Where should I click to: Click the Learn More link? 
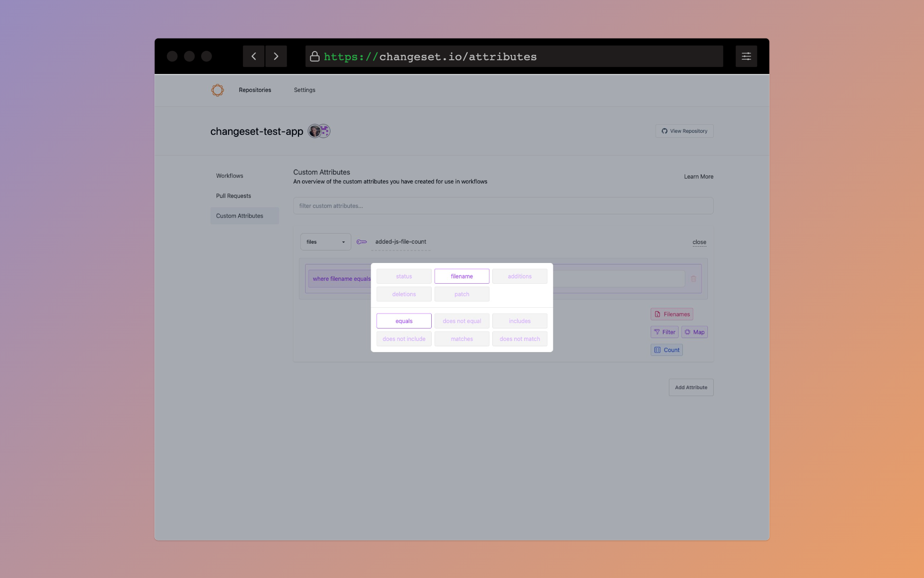tap(698, 176)
